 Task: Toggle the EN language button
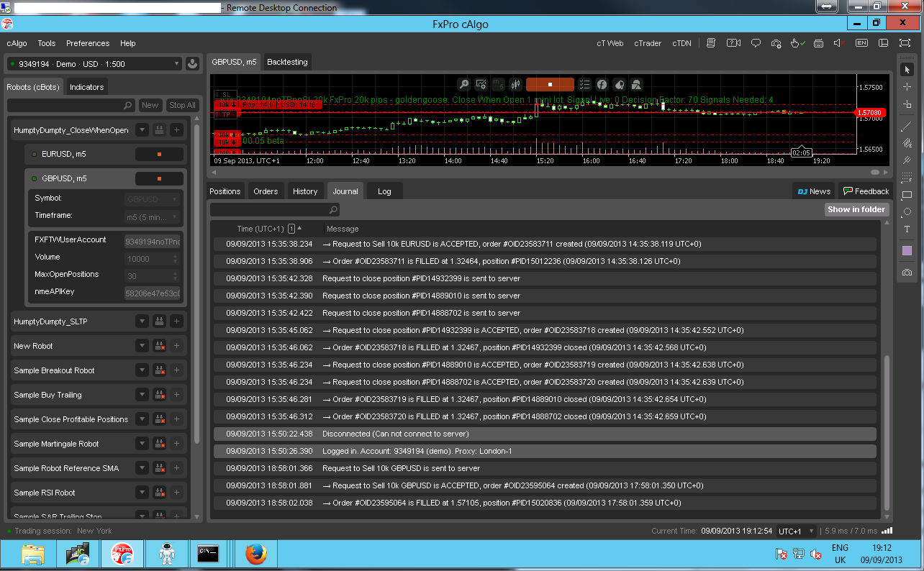tap(861, 43)
